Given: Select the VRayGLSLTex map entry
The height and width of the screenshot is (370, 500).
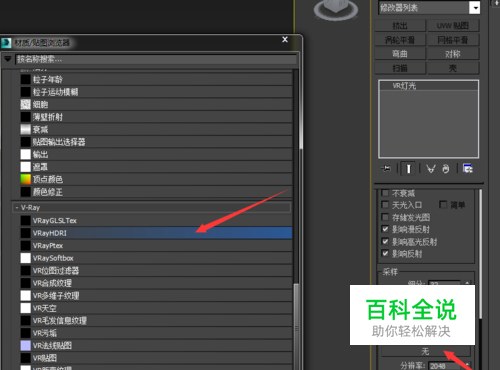Looking at the screenshot, I should tap(156, 220).
